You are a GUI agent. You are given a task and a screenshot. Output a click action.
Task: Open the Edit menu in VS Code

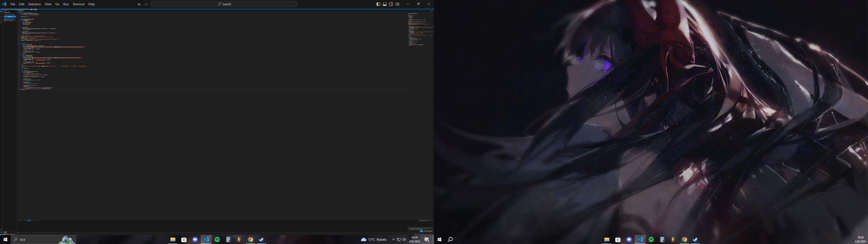[x=22, y=4]
